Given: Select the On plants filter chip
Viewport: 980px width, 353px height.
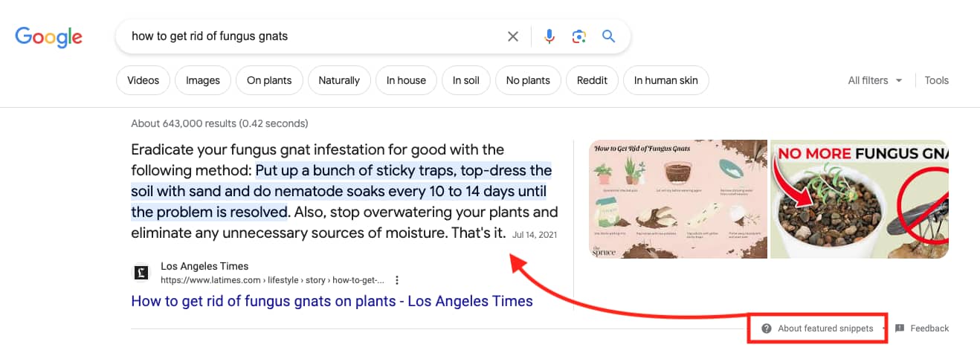Looking at the screenshot, I should [x=269, y=80].
